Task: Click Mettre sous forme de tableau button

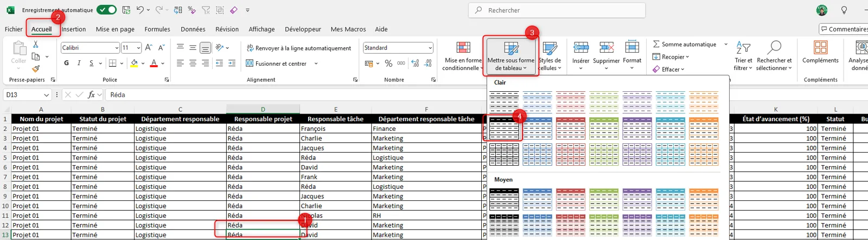Action: click(x=510, y=56)
